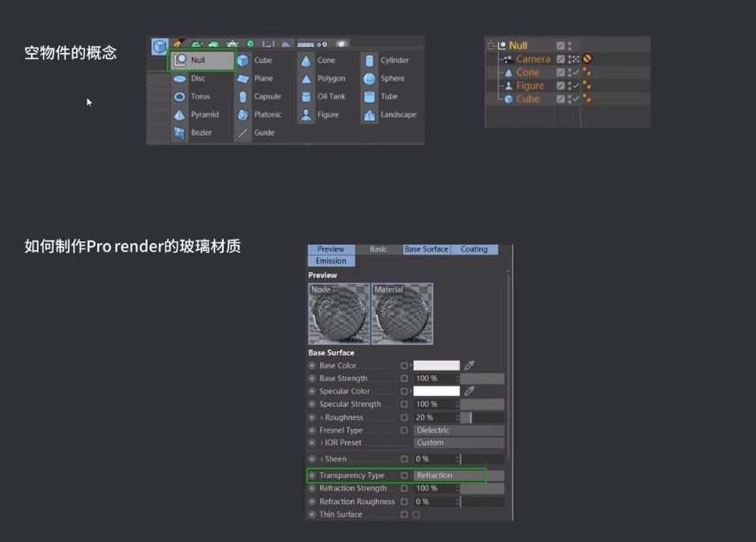Click the Node preview thumbnail
This screenshot has width=756, height=542.
[339, 314]
